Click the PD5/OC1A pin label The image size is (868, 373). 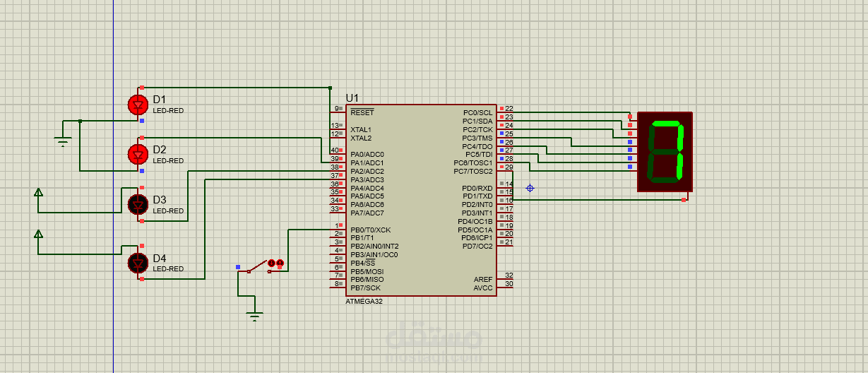475,230
